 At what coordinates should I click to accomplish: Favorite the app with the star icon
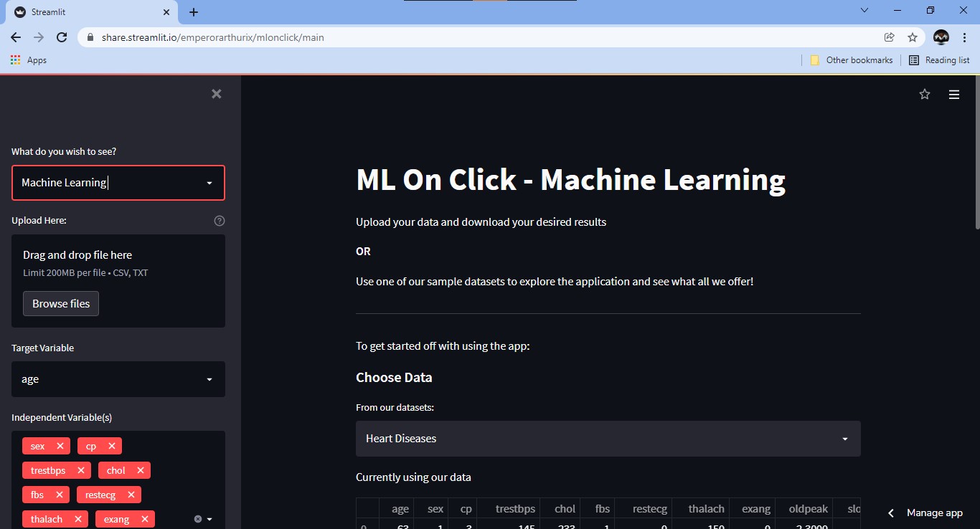click(925, 94)
